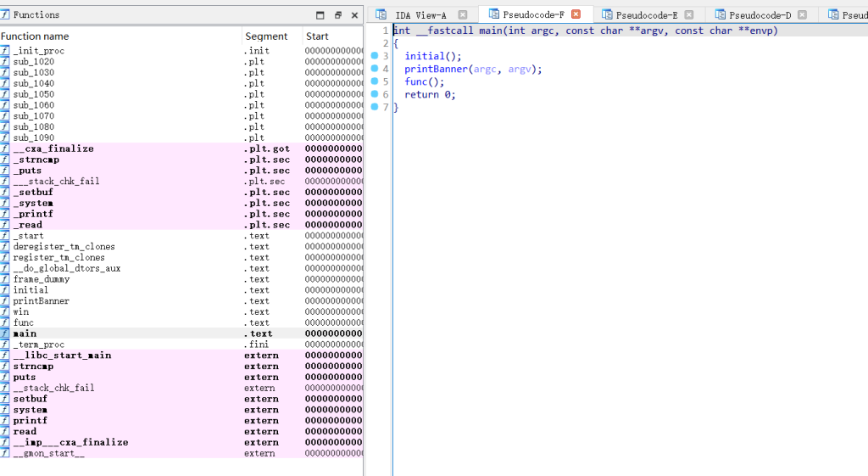This screenshot has width=868, height=476.
Task: Click the page icon on IDA View-A tab
Action: coord(381,14)
